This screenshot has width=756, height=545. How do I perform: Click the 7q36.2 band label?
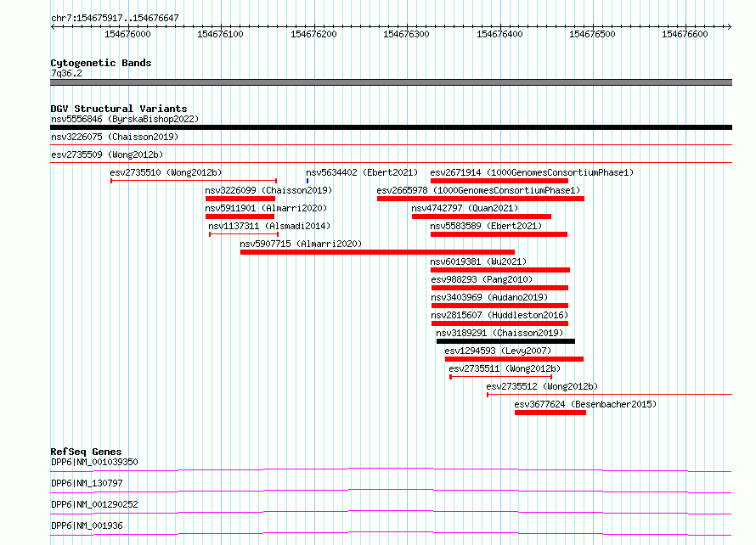pyautogui.click(x=66, y=73)
